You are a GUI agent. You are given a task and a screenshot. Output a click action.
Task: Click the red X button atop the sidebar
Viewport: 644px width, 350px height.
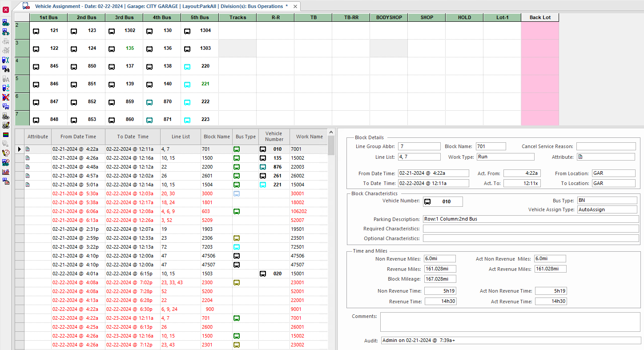pyautogui.click(x=6, y=9)
